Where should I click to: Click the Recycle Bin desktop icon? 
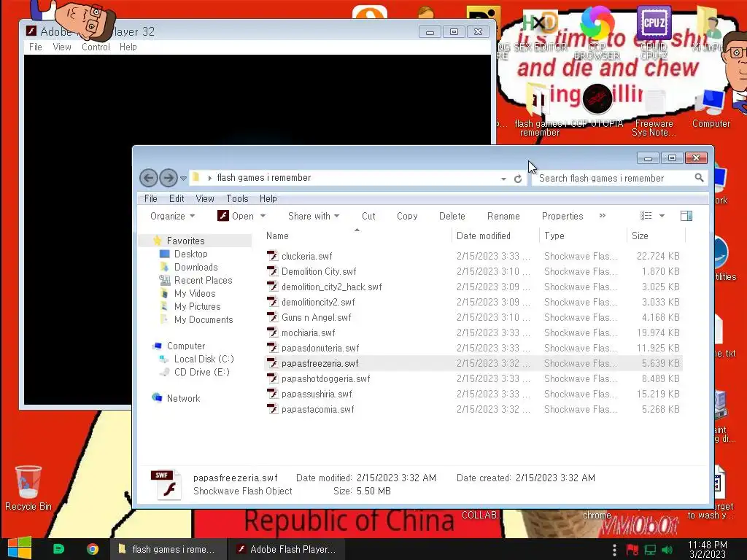(28, 488)
